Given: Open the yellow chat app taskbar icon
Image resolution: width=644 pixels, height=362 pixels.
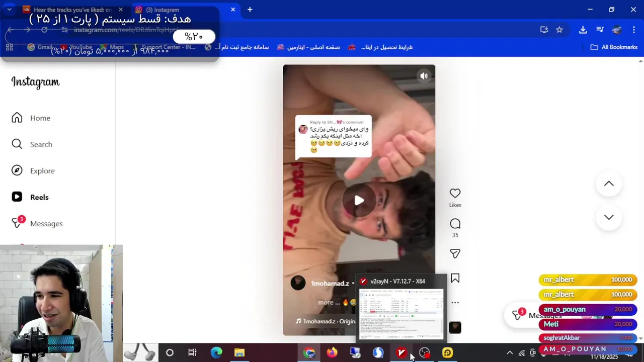Looking at the screenshot, I should tap(447, 352).
